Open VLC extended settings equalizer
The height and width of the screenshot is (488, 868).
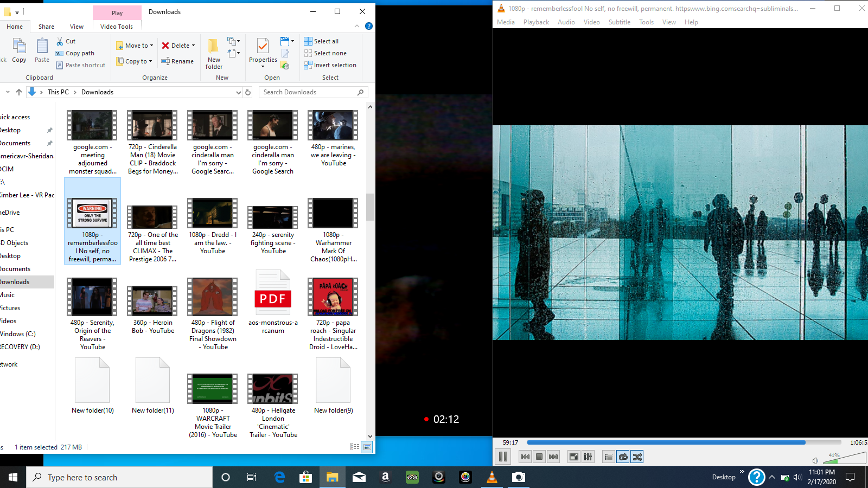(588, 457)
